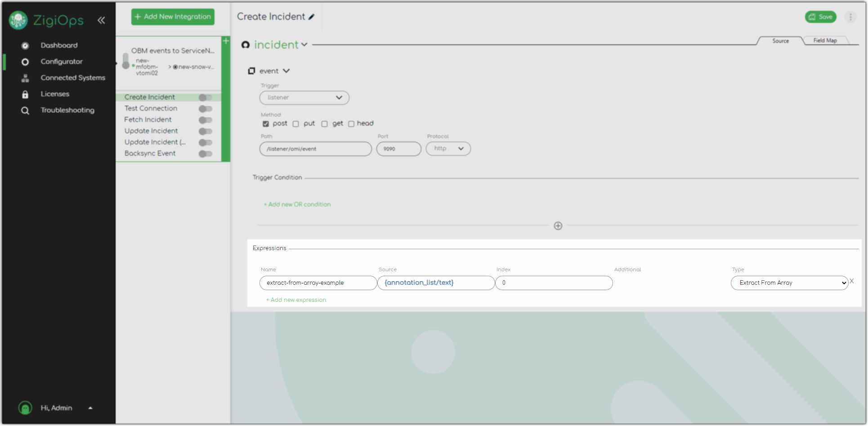Click the Admin avatar icon
This screenshot has width=868, height=426.
tap(25, 408)
